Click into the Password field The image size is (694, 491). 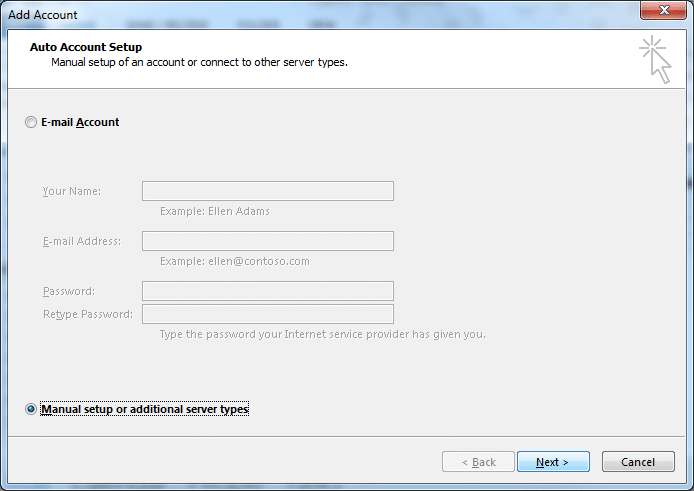click(268, 291)
